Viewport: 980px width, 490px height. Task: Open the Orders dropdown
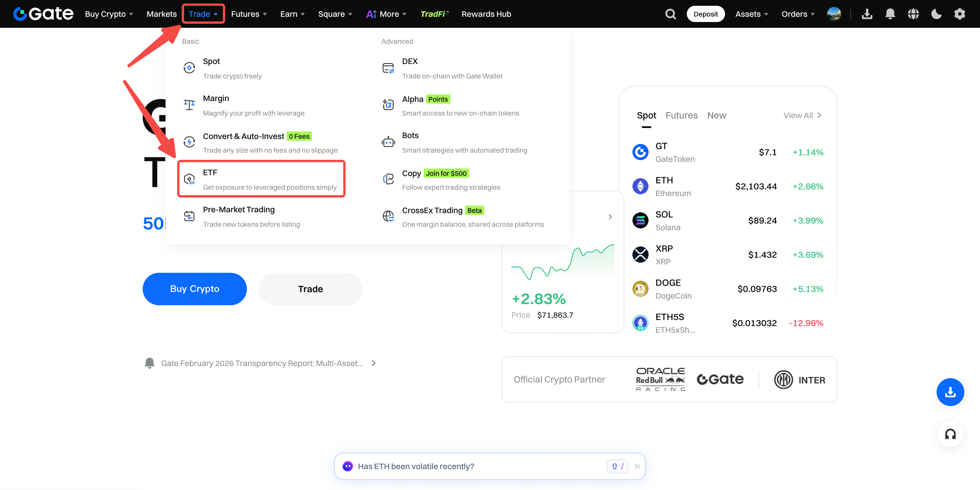pos(798,14)
